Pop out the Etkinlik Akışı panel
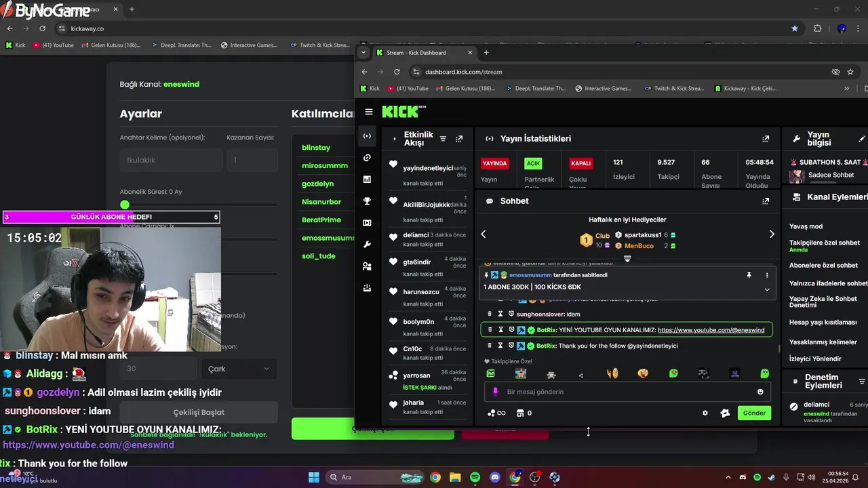This screenshot has width=868, height=488. (x=459, y=138)
